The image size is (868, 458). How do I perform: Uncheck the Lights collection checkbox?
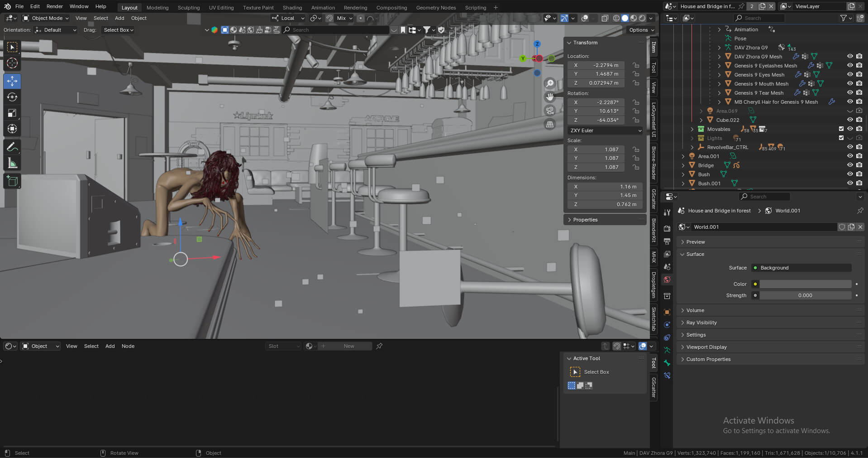click(841, 138)
